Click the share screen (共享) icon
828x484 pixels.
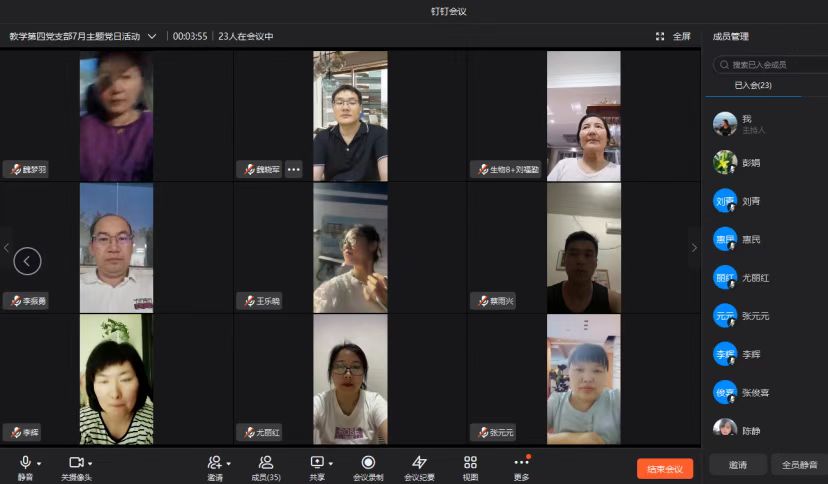point(317,462)
